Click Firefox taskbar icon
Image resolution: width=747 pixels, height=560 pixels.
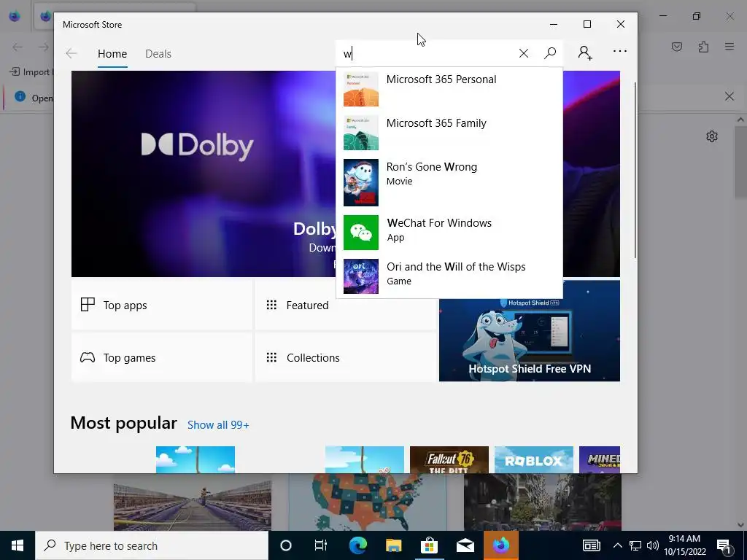tap(500, 545)
